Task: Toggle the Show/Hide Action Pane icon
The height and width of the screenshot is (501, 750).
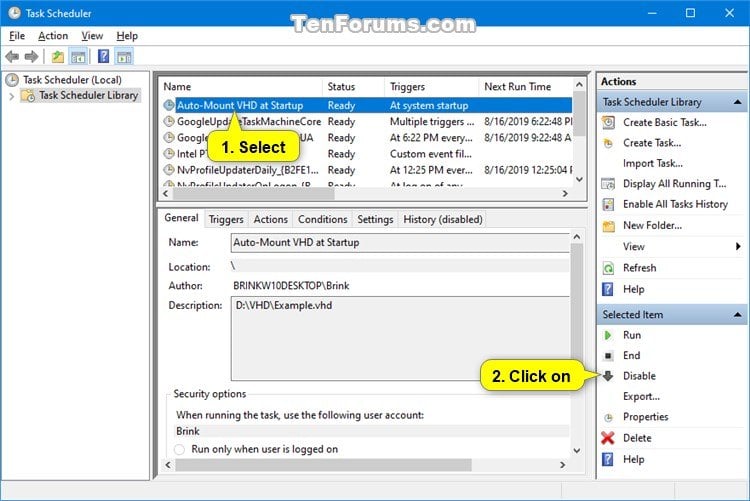Action: click(124, 57)
